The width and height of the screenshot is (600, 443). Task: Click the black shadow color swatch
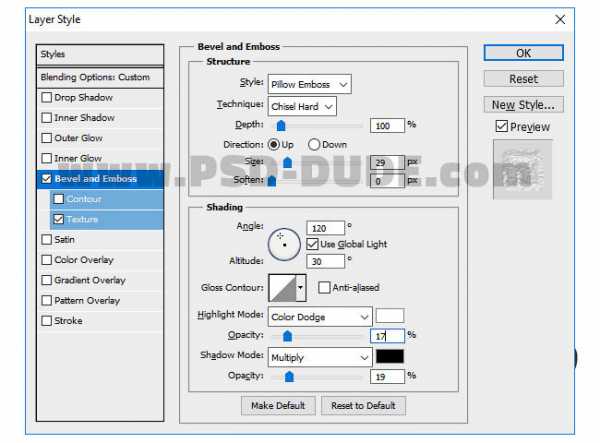point(390,357)
